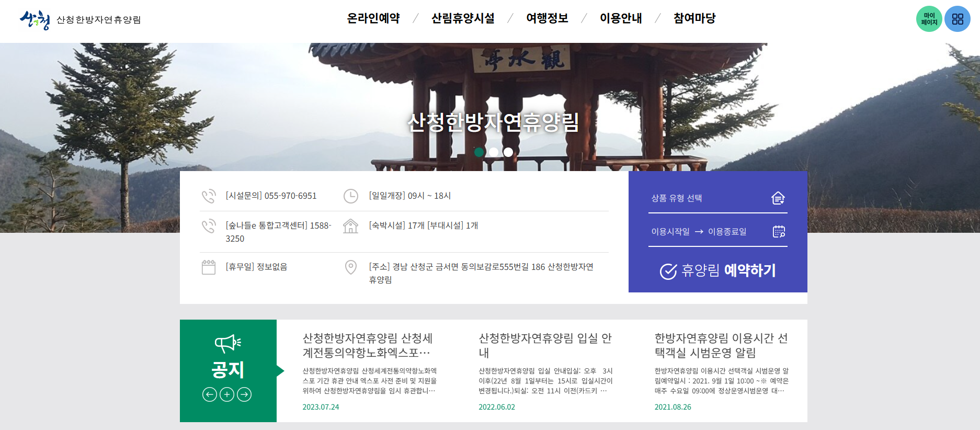Click the phone icon beside 숲나들e 통합고객센터
This screenshot has width=980, height=430.
(x=209, y=226)
